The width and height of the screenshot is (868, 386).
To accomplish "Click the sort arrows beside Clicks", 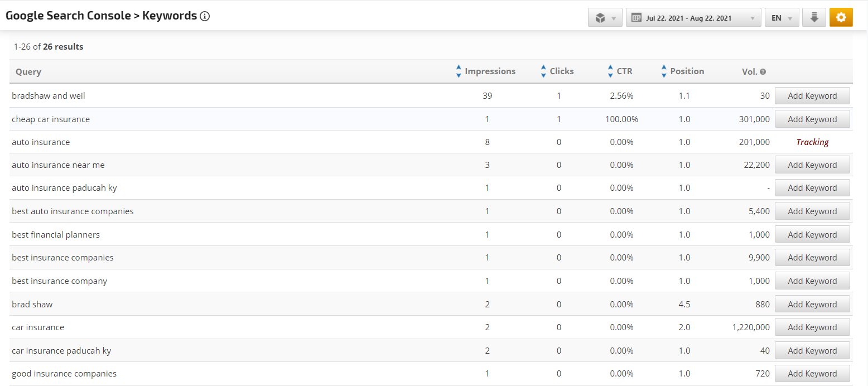I will coord(543,71).
